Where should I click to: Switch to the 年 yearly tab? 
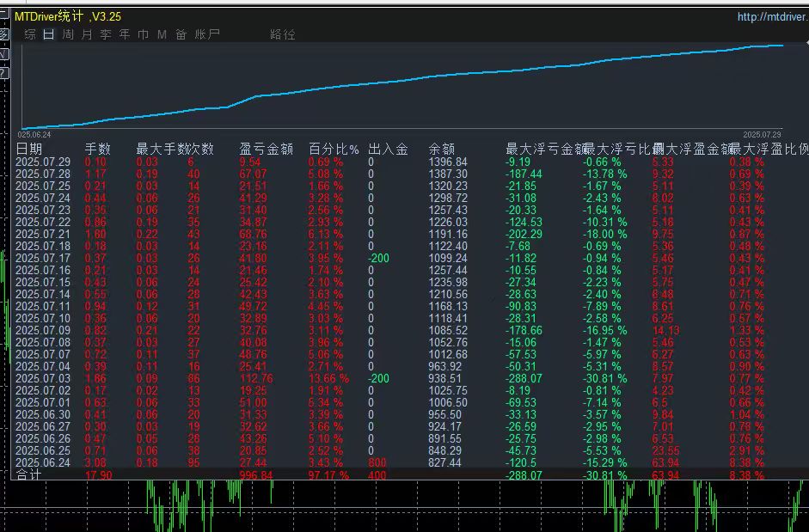(125, 34)
